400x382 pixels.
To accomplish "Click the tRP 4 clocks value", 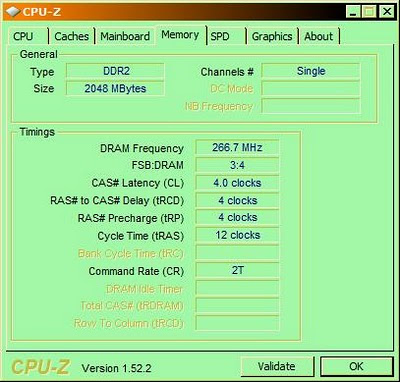I will pyautogui.click(x=237, y=217).
